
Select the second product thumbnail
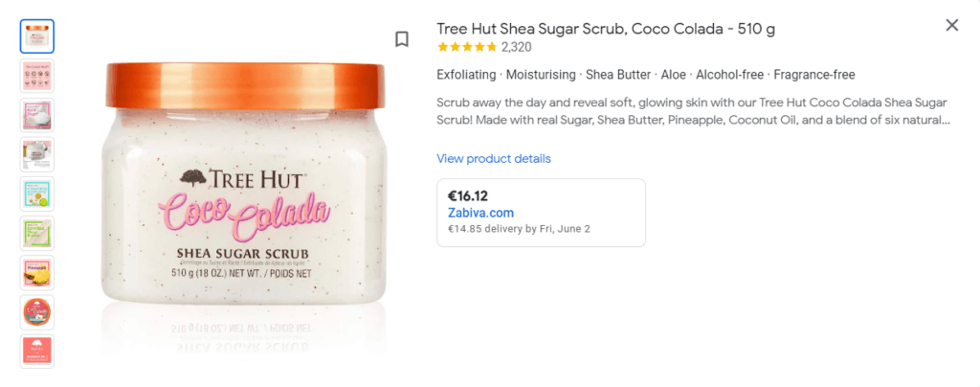[x=37, y=76]
